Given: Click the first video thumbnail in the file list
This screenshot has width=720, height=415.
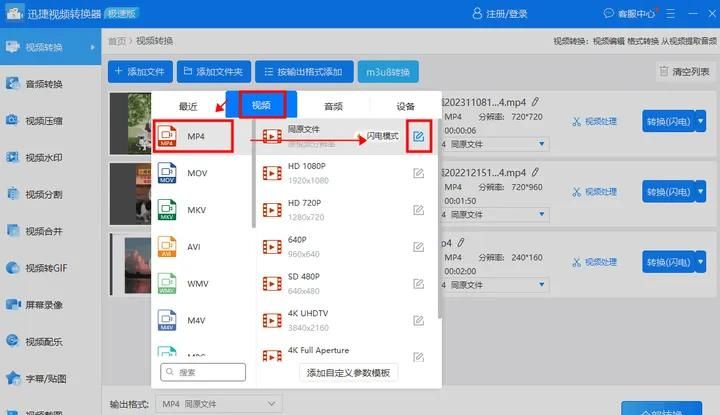Looking at the screenshot, I should [x=130, y=123].
